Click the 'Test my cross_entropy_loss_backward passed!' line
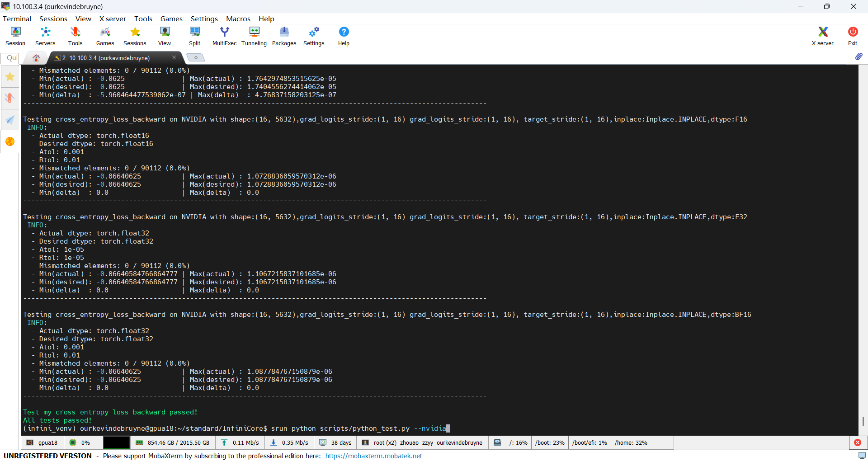The width and height of the screenshot is (868, 461). pos(110,412)
